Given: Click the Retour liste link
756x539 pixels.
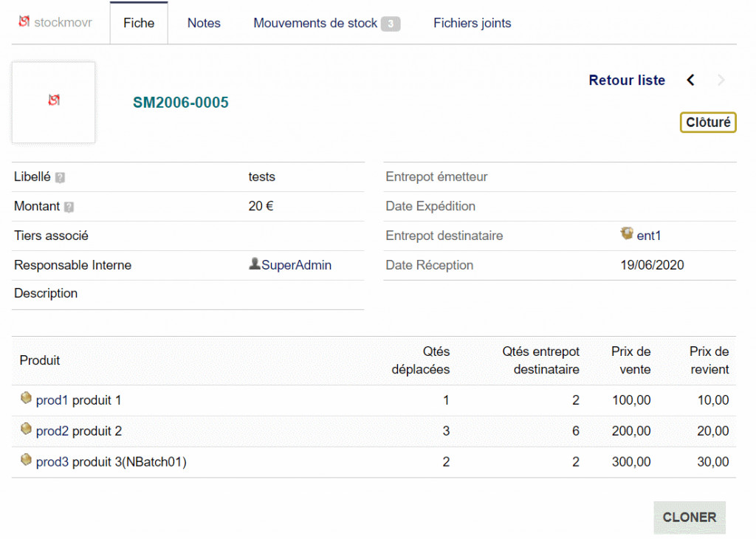Looking at the screenshot, I should pyautogui.click(x=627, y=80).
